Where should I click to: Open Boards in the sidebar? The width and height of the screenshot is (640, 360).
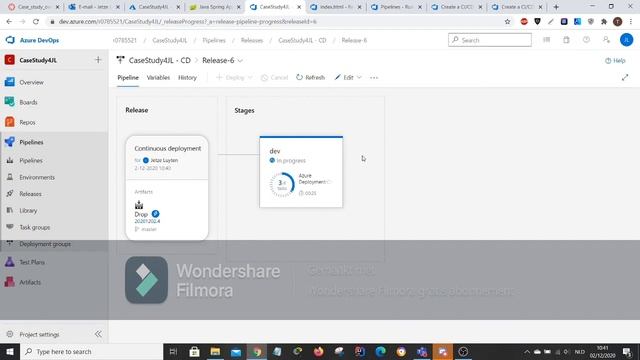pyautogui.click(x=28, y=102)
